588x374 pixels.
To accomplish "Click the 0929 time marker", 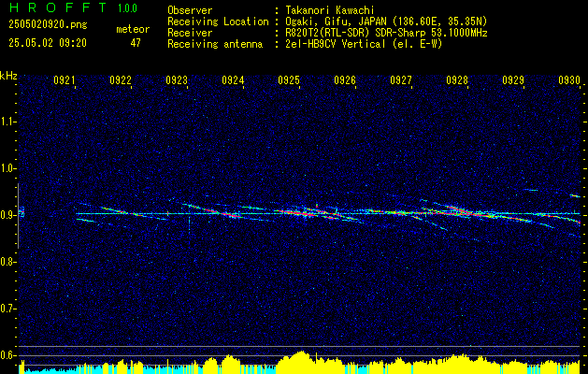I will [512, 79].
